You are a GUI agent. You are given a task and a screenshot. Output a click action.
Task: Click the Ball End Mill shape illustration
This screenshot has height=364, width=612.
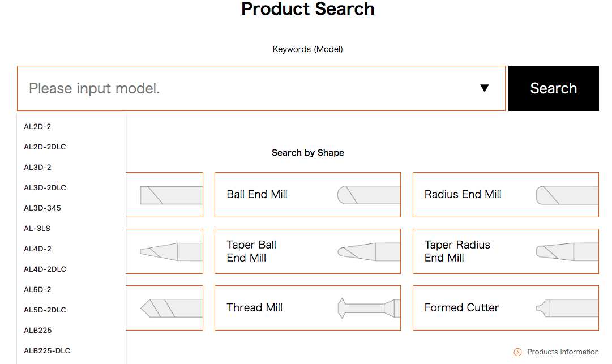coord(369,195)
